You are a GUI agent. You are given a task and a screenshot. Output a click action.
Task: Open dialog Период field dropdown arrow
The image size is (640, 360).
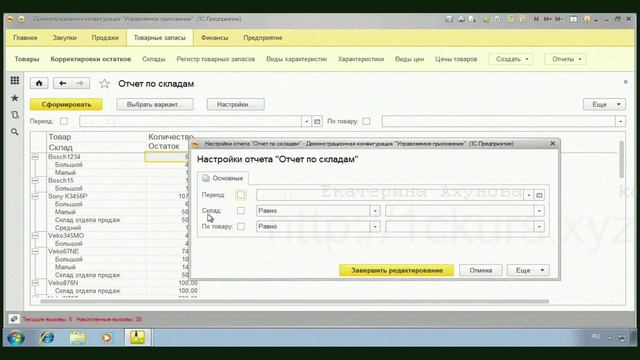tap(529, 195)
